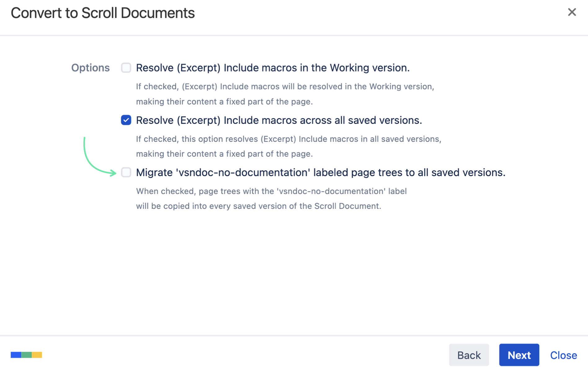Close the dialog with the X icon

click(572, 12)
